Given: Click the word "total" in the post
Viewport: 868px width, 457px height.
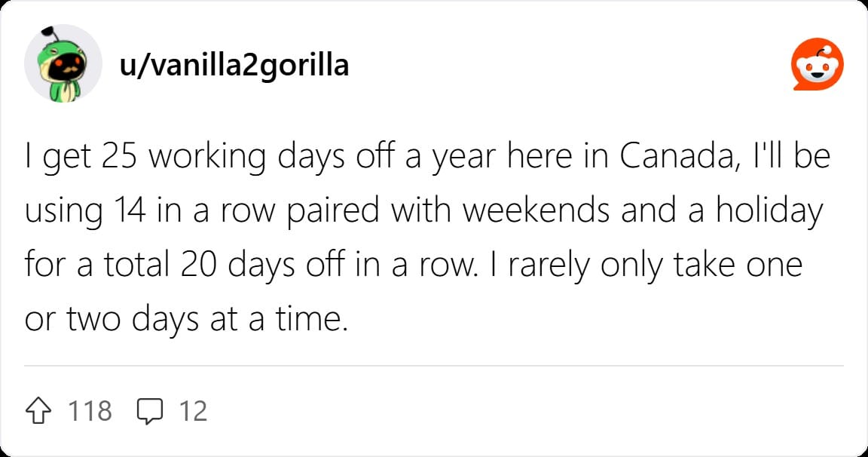Looking at the screenshot, I should tap(136, 265).
